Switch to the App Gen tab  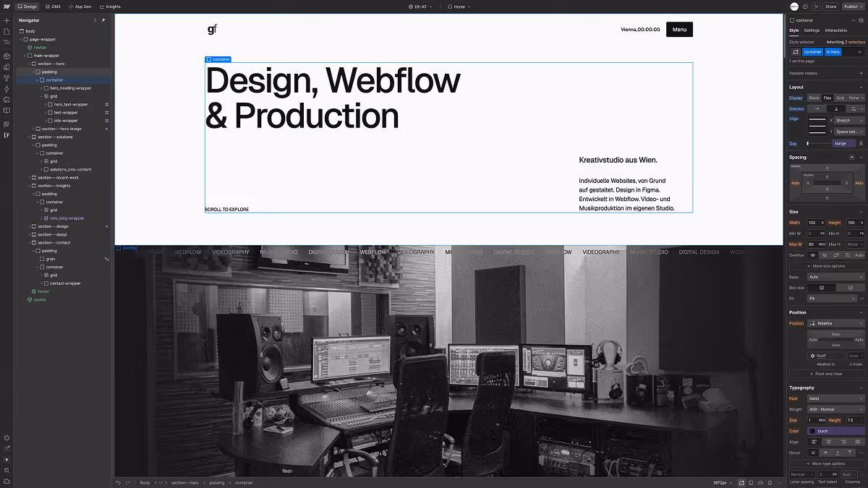[80, 7]
